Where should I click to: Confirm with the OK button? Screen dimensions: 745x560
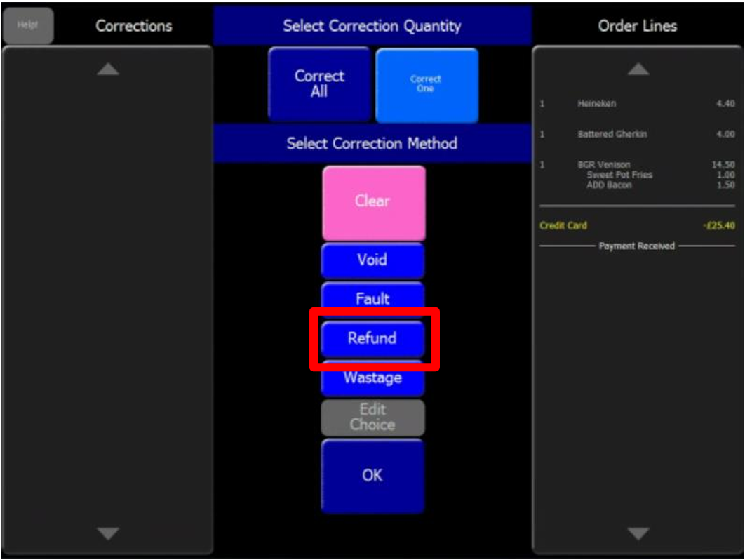coord(372,476)
